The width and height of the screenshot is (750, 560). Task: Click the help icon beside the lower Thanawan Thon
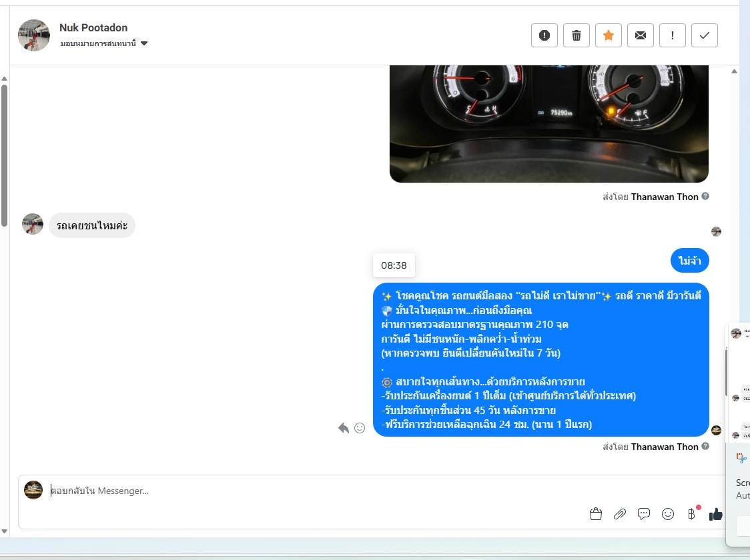705,446
